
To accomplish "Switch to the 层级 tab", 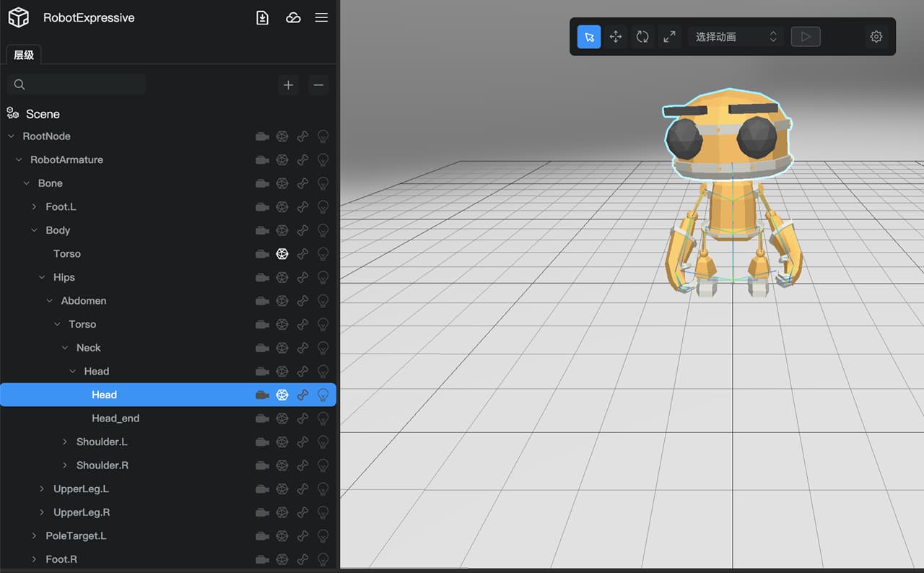I will [24, 55].
